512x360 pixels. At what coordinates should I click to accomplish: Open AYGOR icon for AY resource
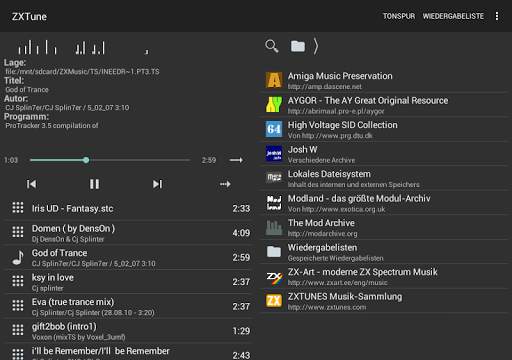click(x=274, y=104)
